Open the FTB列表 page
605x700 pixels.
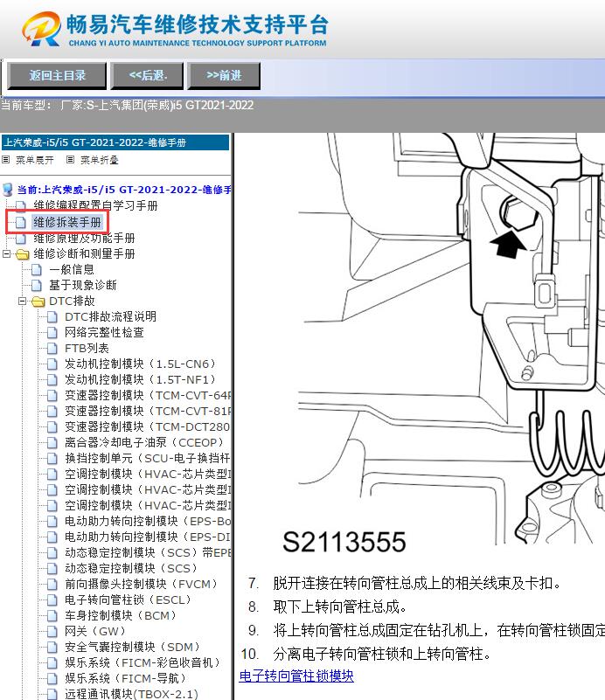[x=87, y=348]
